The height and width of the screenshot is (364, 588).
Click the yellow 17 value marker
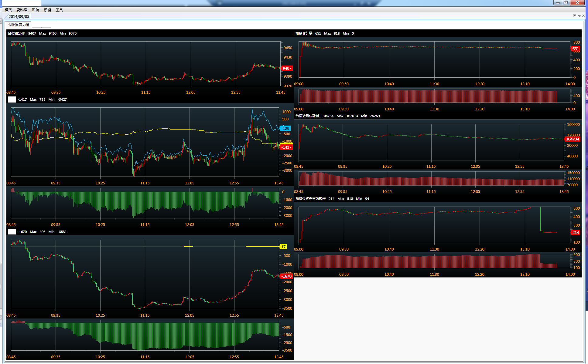tap(283, 247)
